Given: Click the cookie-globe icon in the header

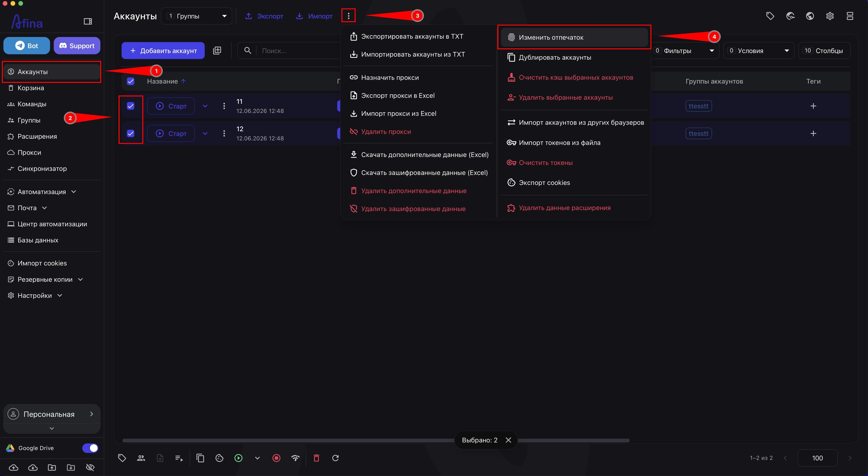Looking at the screenshot, I should pyautogui.click(x=790, y=16).
